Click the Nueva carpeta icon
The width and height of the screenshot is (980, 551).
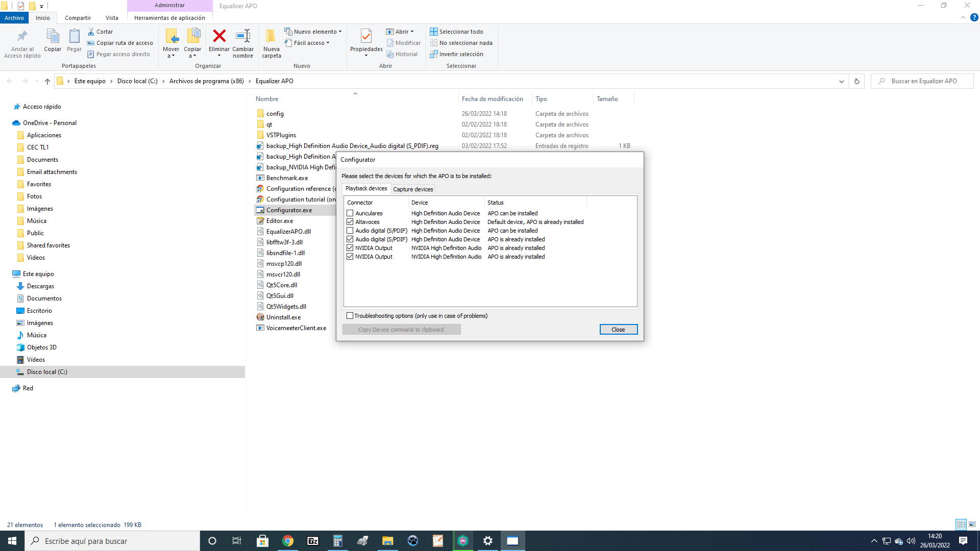(271, 36)
